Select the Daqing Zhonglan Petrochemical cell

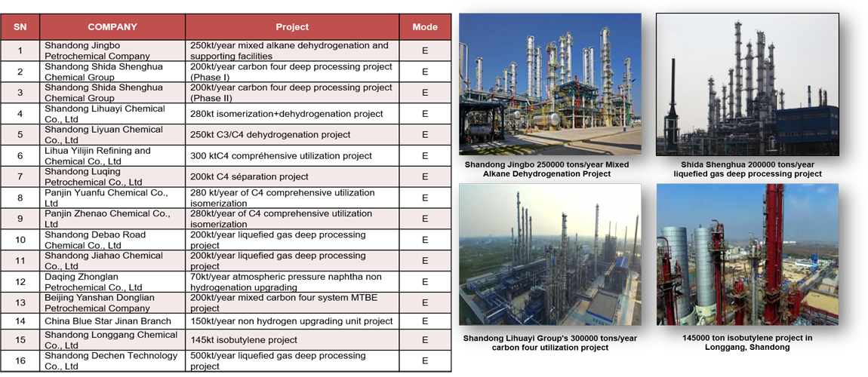112,282
